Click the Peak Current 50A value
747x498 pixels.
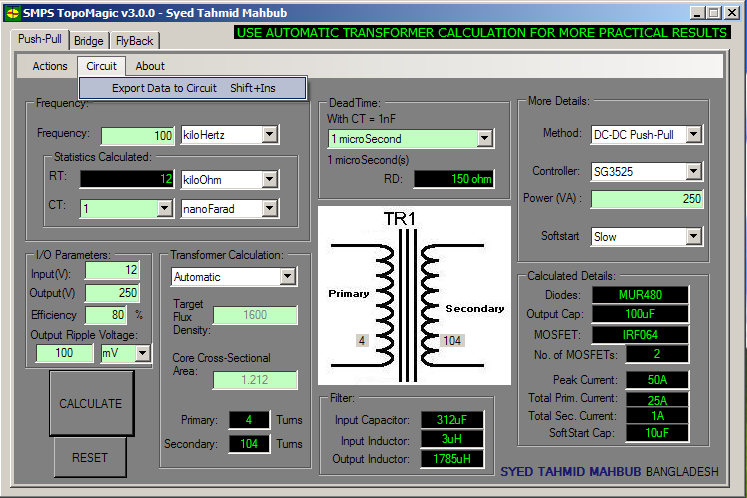coord(657,380)
